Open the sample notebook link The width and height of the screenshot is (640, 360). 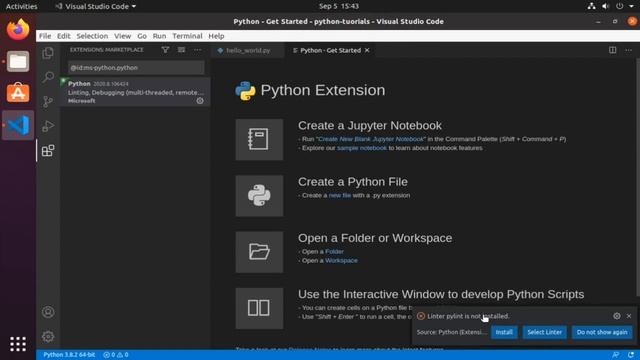pos(362,148)
